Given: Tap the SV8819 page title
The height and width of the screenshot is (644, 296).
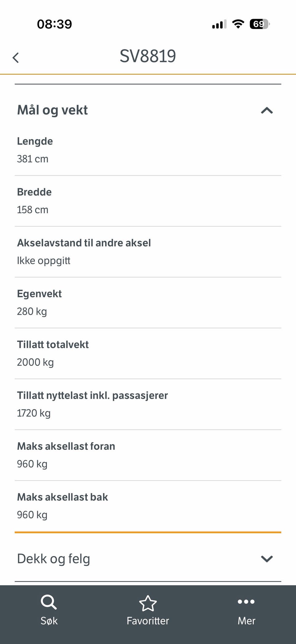Looking at the screenshot, I should click(148, 56).
